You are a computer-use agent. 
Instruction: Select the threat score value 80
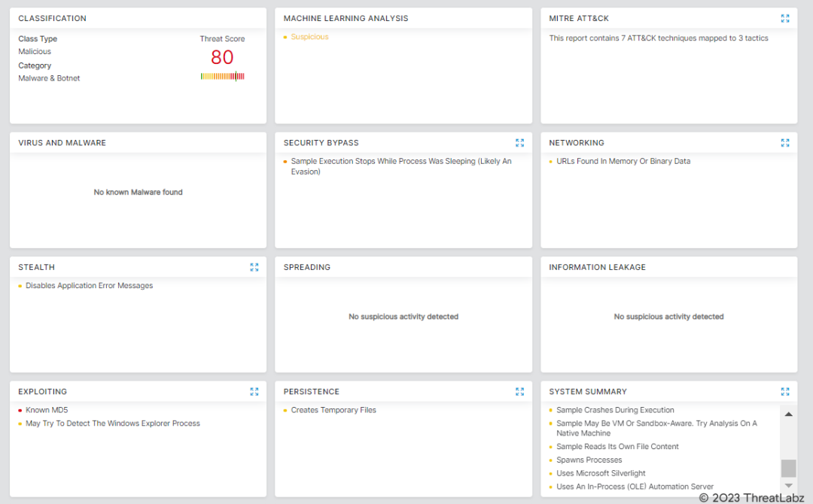click(222, 57)
